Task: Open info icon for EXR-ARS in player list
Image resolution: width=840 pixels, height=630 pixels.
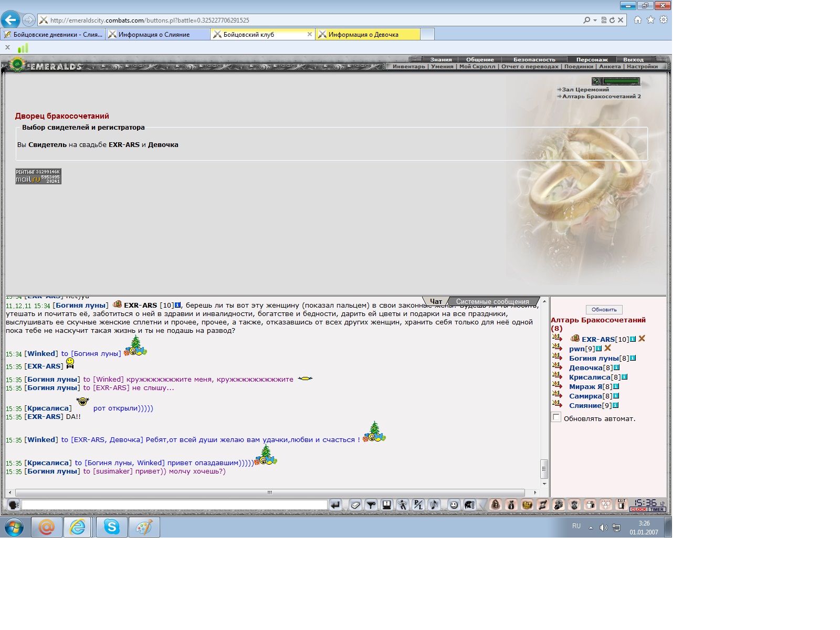Action: pos(633,339)
